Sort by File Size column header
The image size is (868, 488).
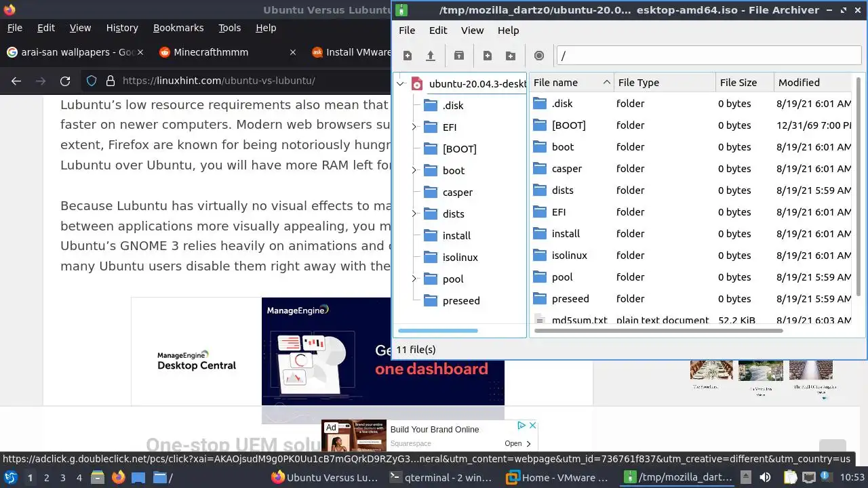[745, 83]
